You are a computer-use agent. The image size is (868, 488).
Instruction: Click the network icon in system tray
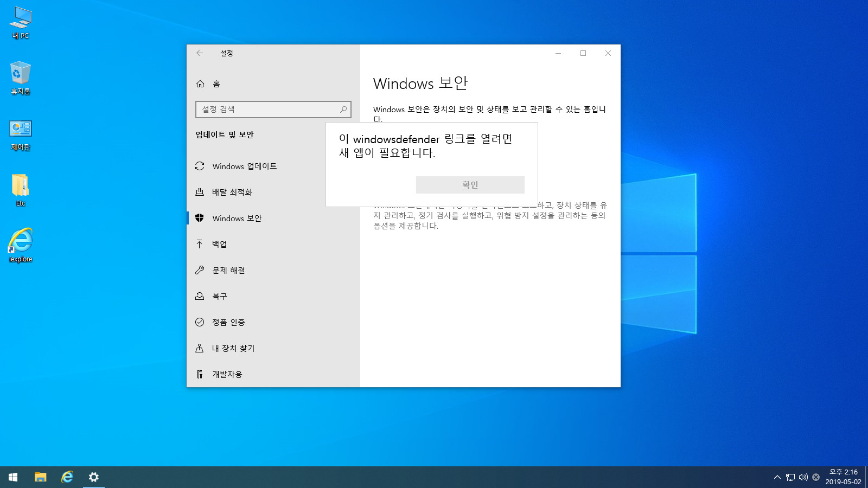click(x=790, y=477)
